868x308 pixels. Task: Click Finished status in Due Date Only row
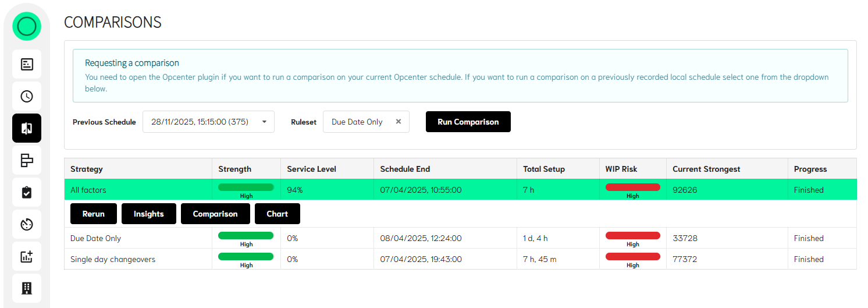[809, 238]
